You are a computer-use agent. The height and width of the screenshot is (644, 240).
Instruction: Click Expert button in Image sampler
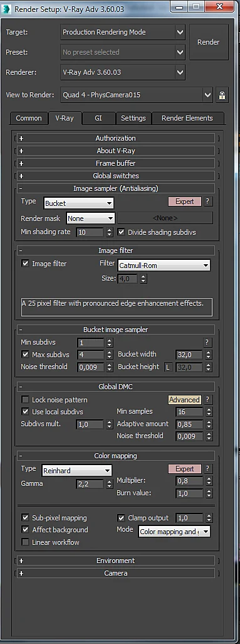click(185, 201)
